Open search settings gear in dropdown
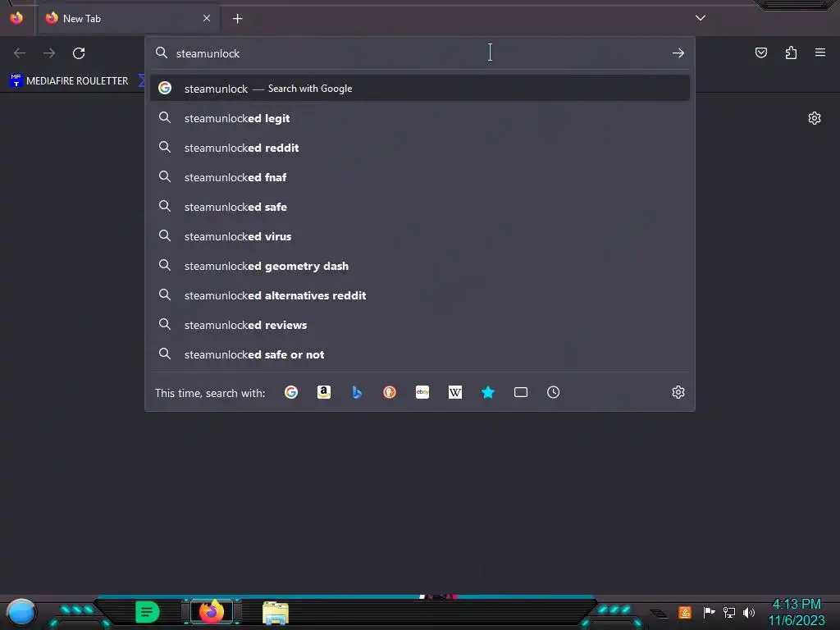This screenshot has height=630, width=840. (x=678, y=392)
